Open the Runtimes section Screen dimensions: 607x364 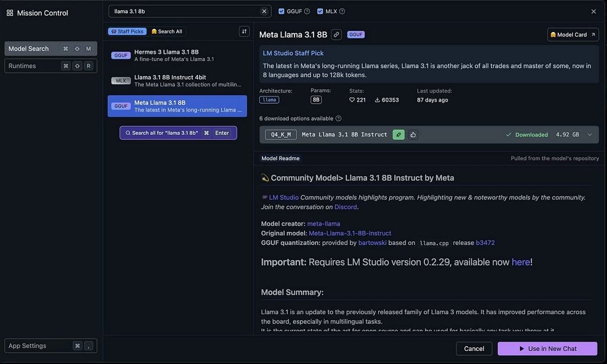coord(51,66)
